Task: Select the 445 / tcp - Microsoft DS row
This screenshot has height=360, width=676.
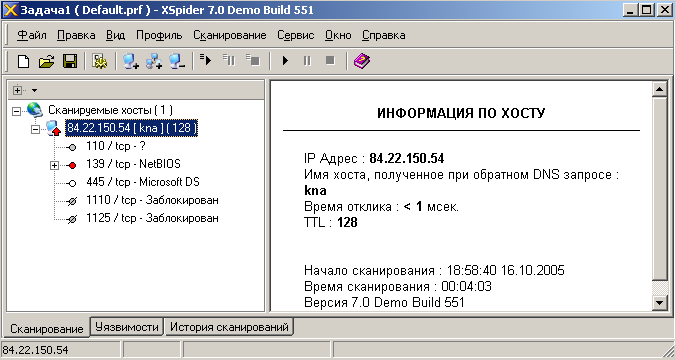Action: 143,182
